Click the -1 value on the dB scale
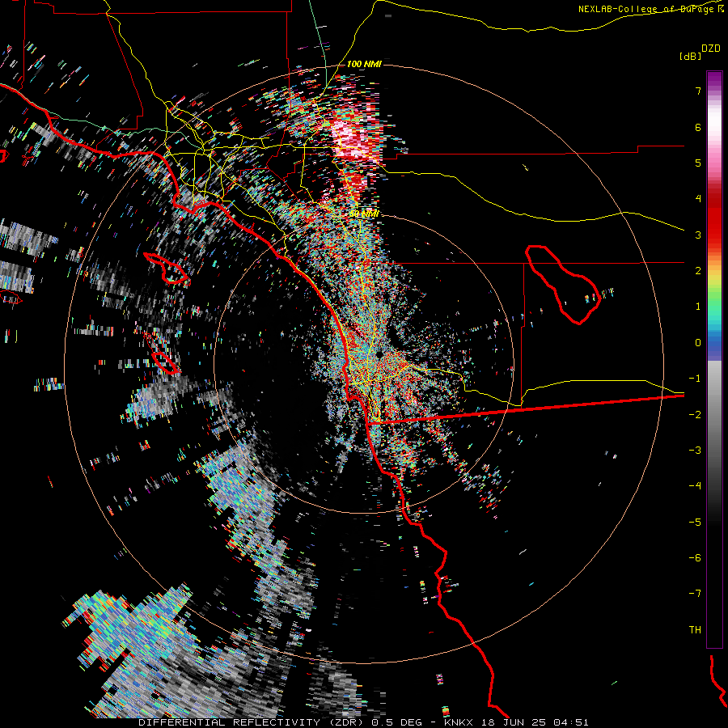Image resolution: width=728 pixels, height=728 pixels. (695, 379)
